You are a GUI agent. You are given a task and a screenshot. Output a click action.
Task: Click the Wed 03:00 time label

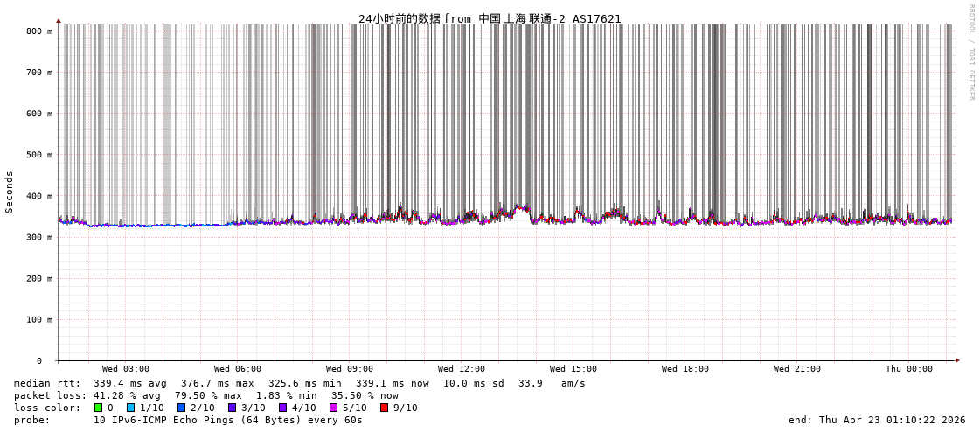pos(126,369)
